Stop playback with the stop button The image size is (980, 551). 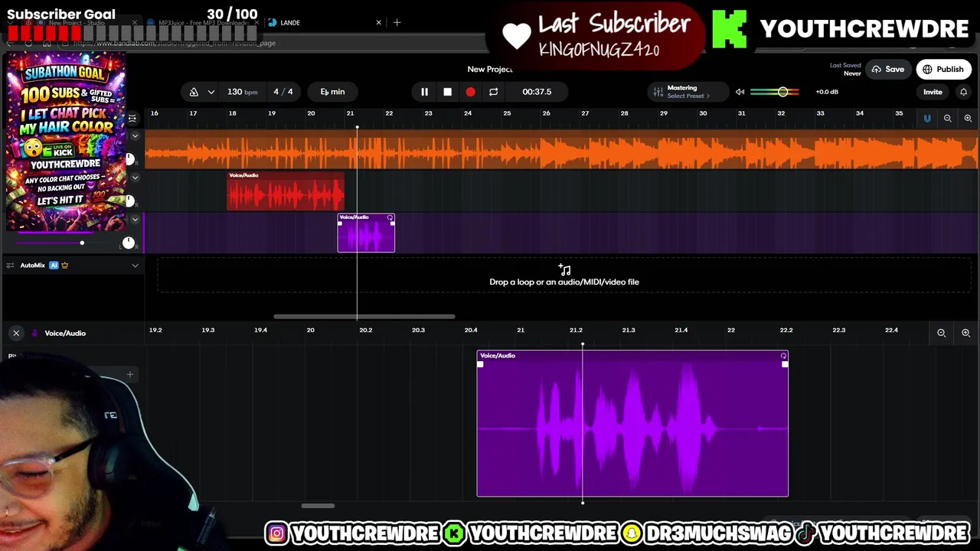pos(447,92)
